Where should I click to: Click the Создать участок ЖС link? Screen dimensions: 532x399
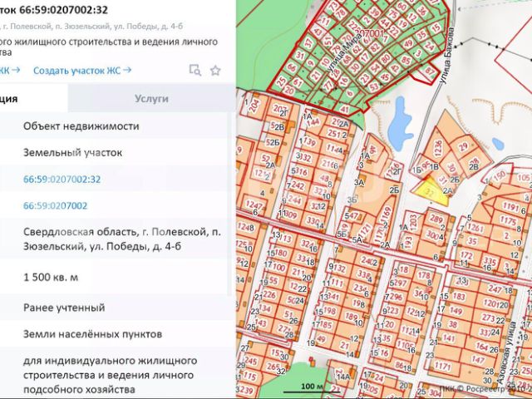tap(77, 71)
